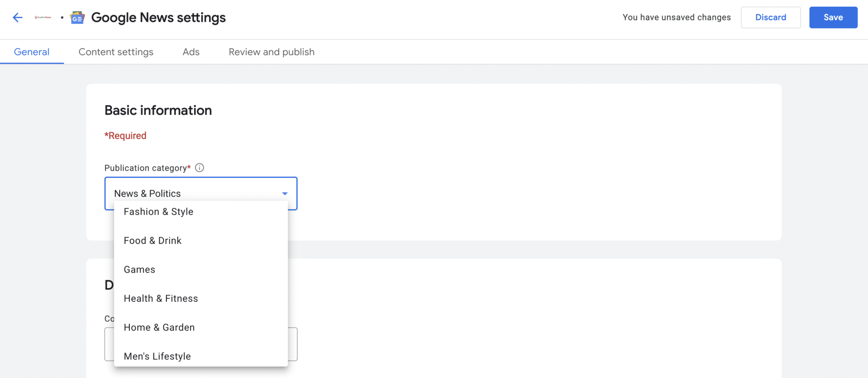The image size is (868, 378).
Task: Choose Home & Garden in the dropdown
Action: 159,327
